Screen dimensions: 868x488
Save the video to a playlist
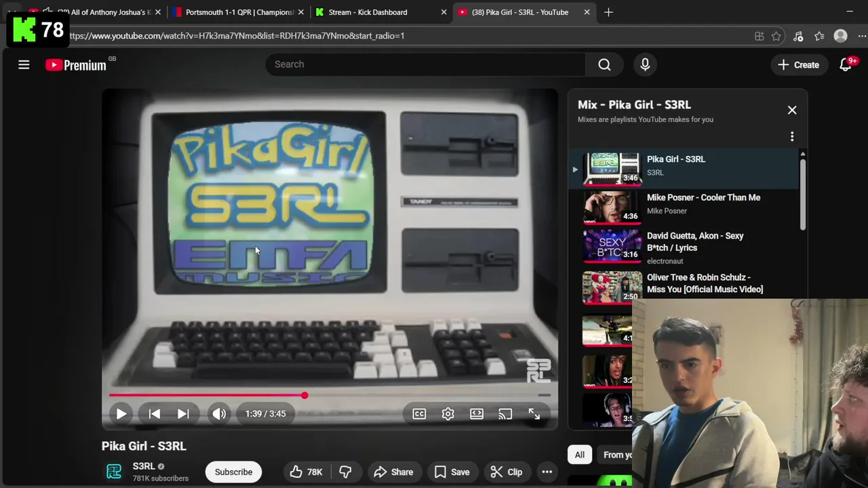pos(452,472)
